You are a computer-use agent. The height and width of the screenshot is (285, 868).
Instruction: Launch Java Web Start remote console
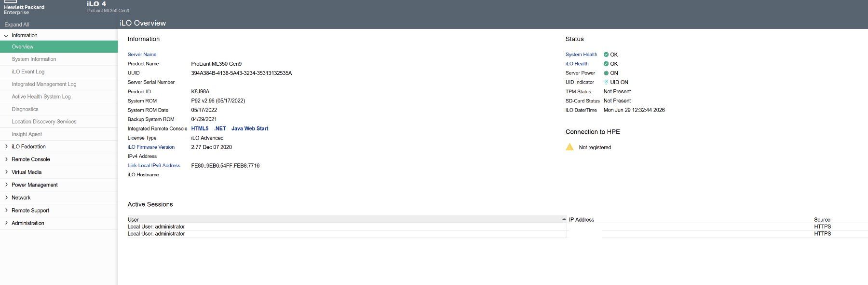coord(250,128)
